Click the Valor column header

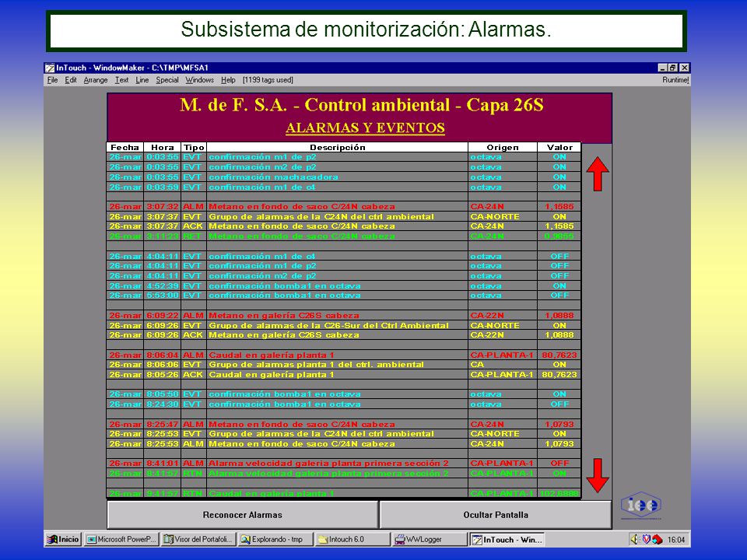click(559, 147)
